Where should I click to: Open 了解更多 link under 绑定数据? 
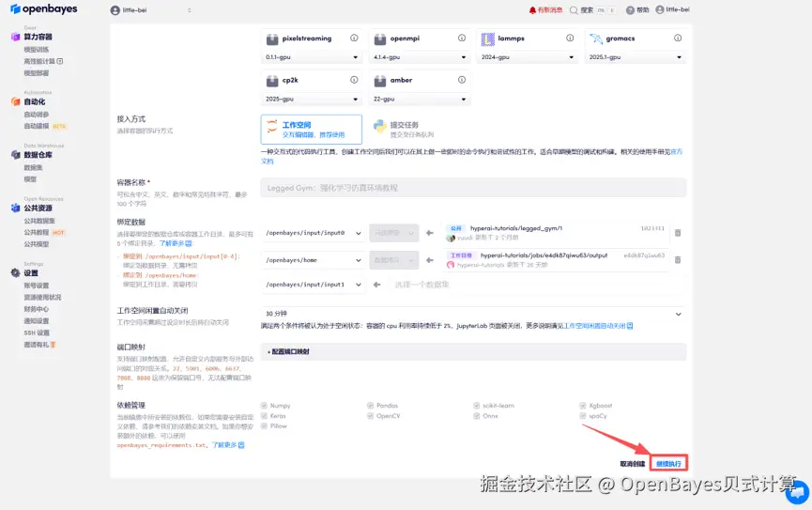(176, 243)
